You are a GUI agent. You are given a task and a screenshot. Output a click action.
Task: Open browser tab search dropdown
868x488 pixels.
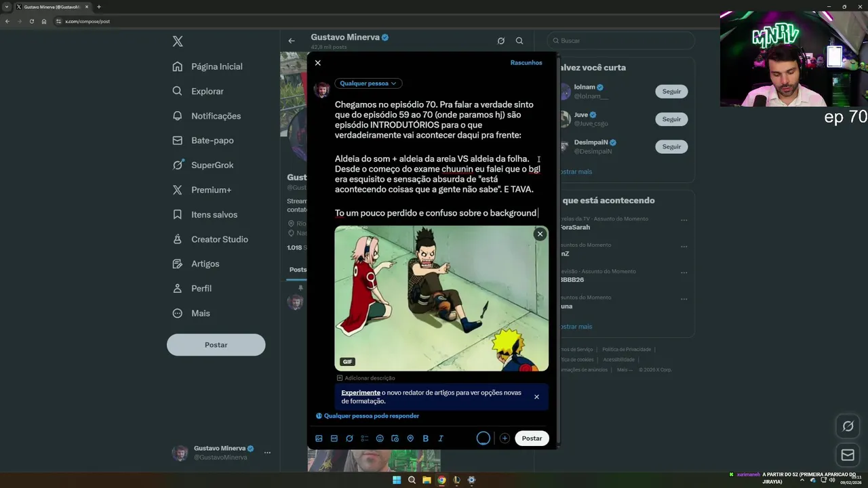point(6,7)
